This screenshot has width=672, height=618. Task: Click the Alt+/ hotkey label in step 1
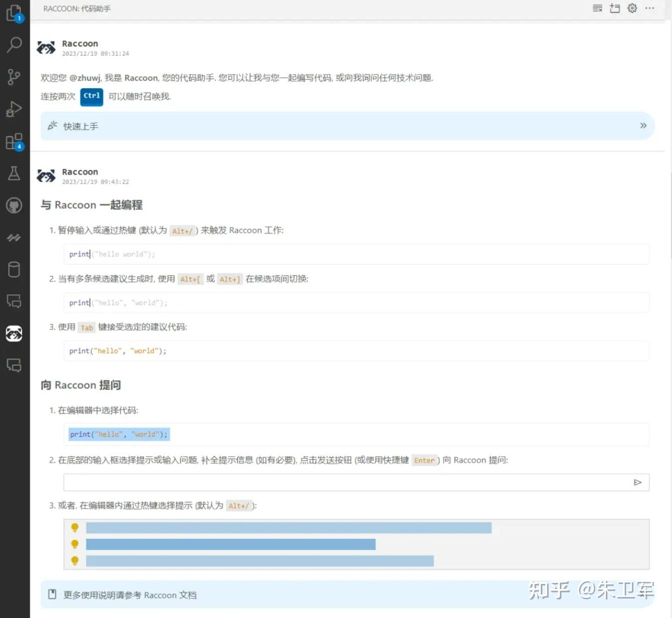point(182,231)
